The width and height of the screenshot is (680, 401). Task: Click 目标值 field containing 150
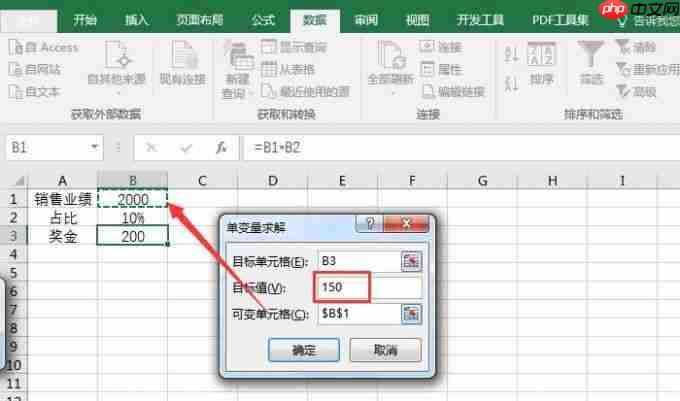click(x=370, y=287)
